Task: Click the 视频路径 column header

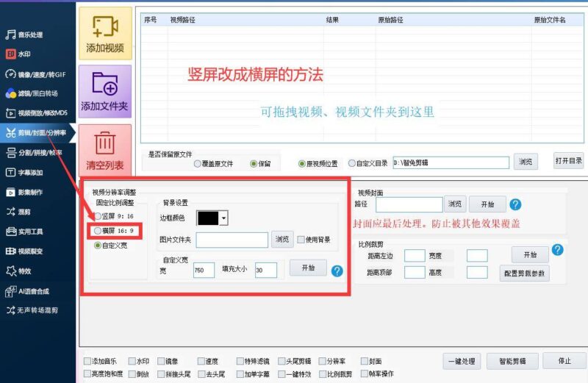Action: [x=182, y=20]
